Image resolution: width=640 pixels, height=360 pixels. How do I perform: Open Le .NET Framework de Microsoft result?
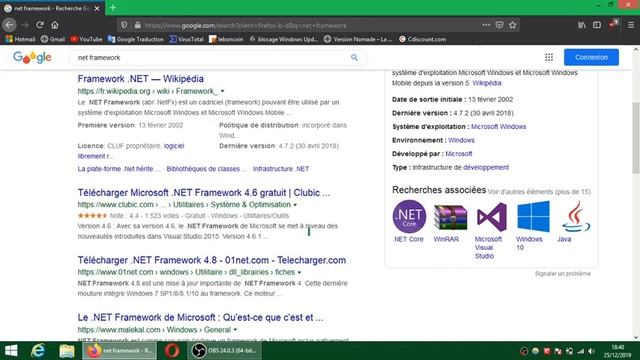200,318
